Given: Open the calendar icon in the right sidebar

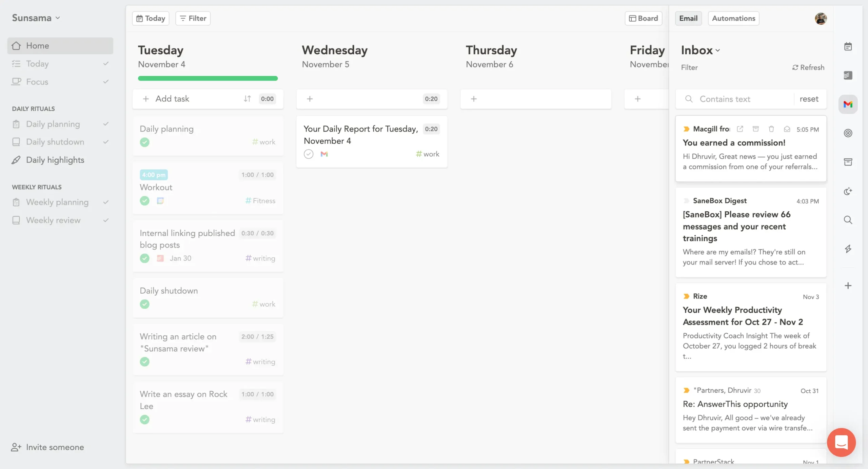Looking at the screenshot, I should tap(848, 46).
